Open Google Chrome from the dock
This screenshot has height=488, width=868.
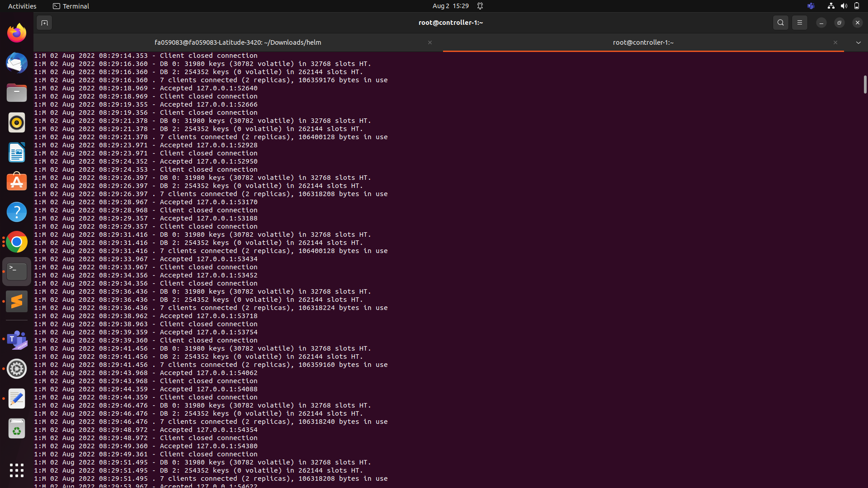[16, 242]
